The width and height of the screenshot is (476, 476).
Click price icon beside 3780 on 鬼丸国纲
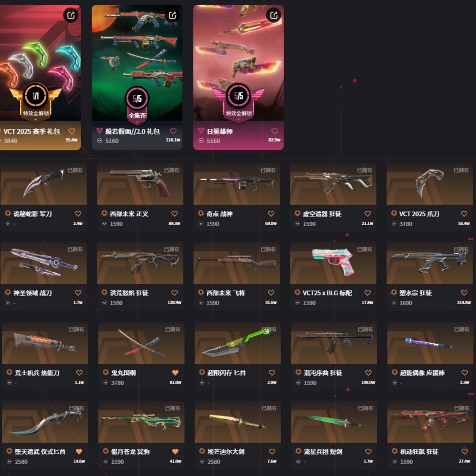(x=106, y=383)
